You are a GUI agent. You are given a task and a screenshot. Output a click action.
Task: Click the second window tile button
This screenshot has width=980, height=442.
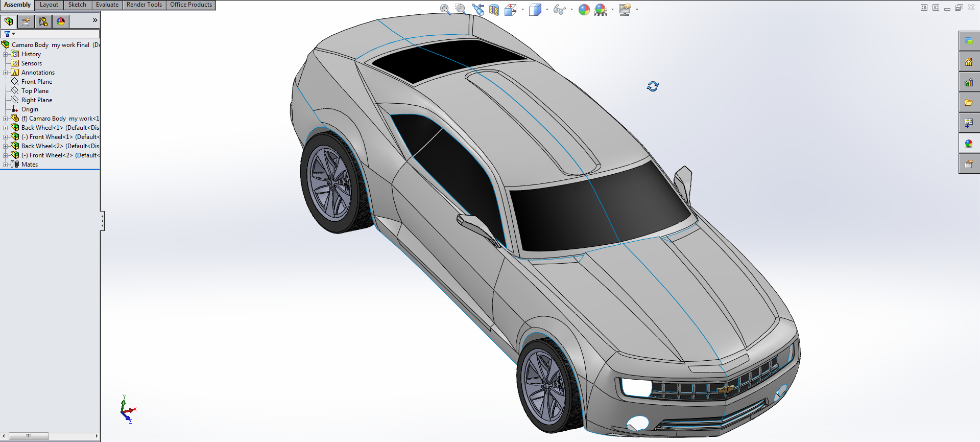point(936,8)
